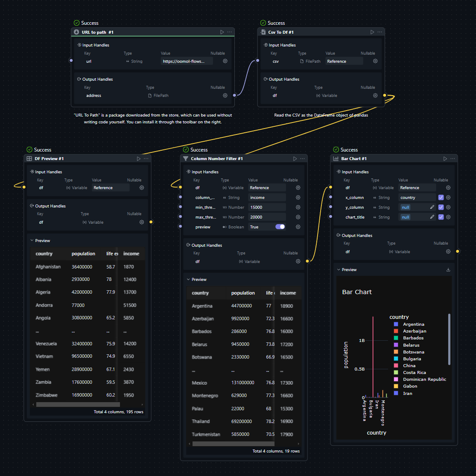Click the pencil edit icon for y_column

click(x=432, y=207)
